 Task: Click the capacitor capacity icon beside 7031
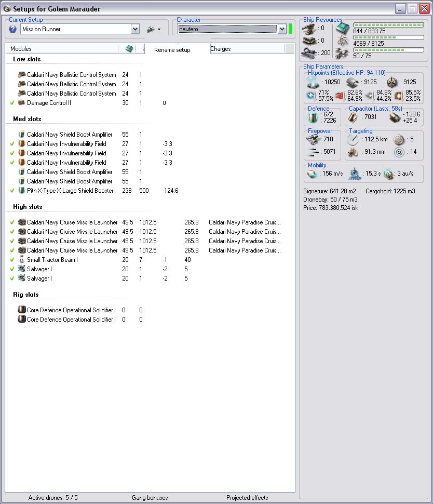click(353, 117)
